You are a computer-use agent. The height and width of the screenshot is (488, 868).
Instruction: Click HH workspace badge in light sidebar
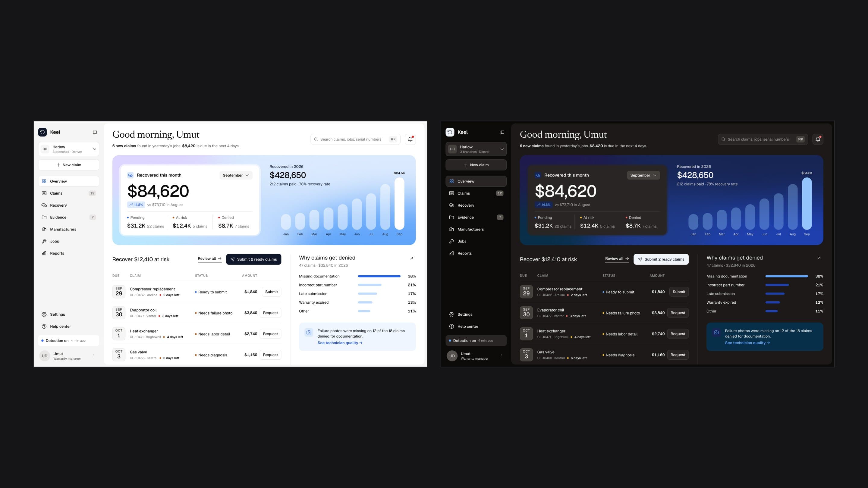point(45,149)
